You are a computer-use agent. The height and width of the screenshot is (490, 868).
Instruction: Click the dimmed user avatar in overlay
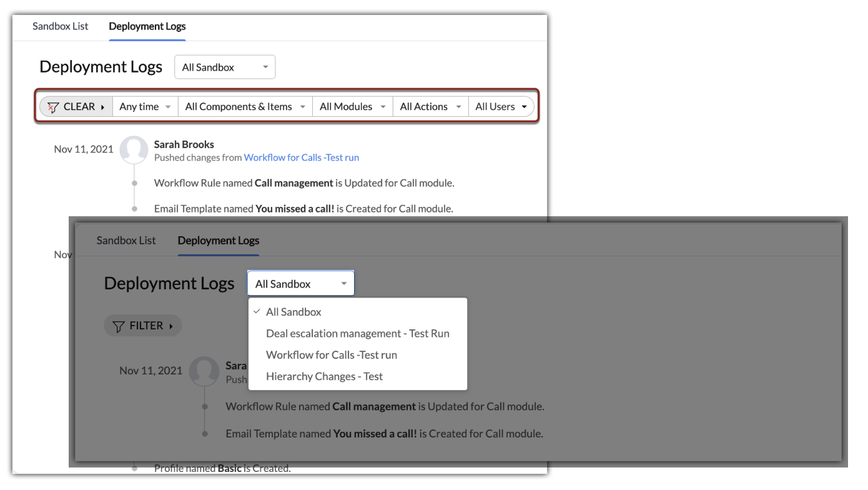pos(204,371)
